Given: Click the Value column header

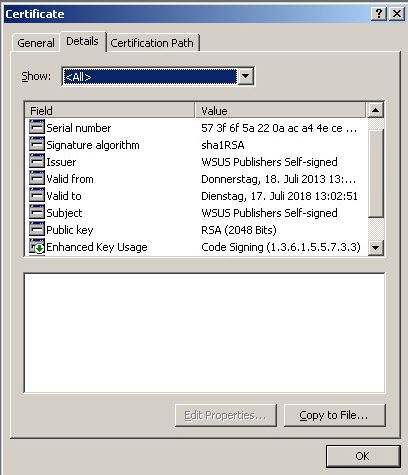Looking at the screenshot, I should click(x=280, y=110).
